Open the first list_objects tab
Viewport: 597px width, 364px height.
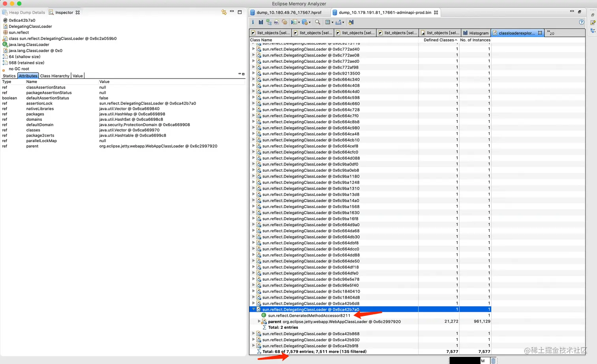pos(270,33)
